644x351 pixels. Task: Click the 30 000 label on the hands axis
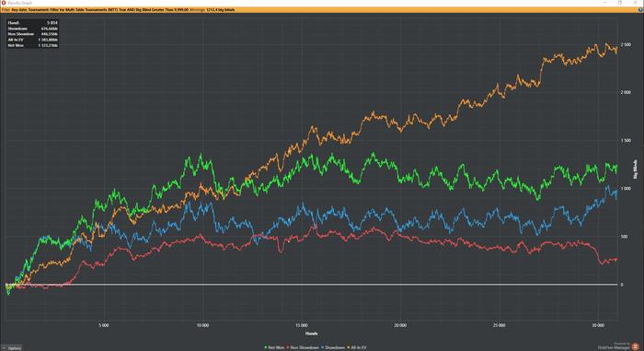click(598, 325)
